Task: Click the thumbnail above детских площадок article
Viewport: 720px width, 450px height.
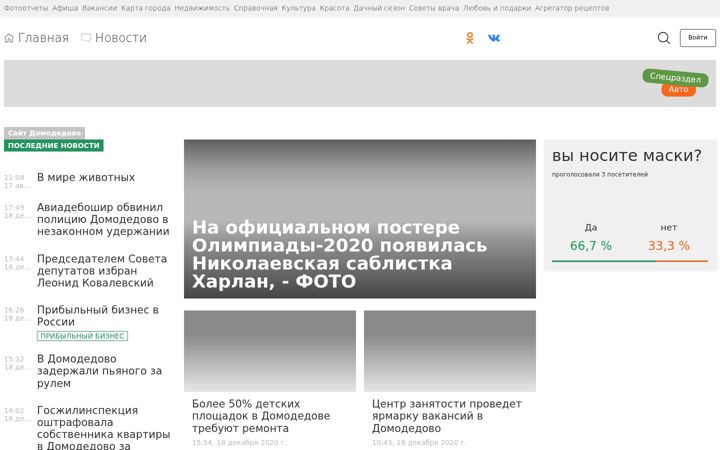Action: pos(270,351)
